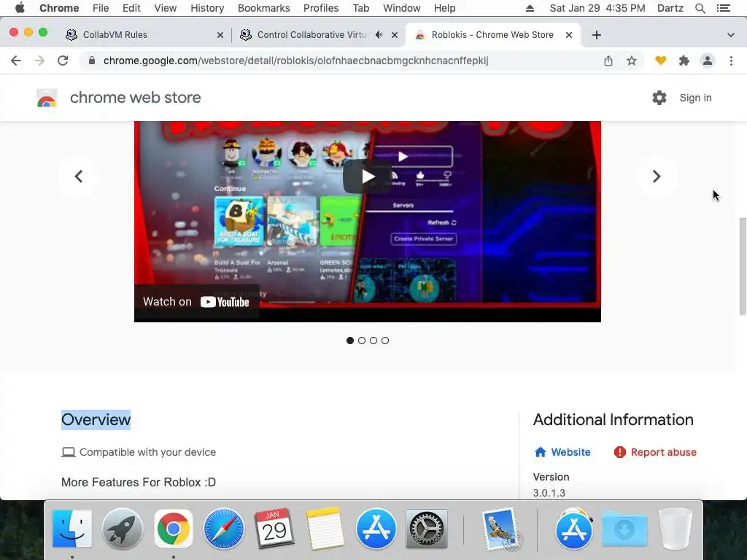Click the date and time in menu bar
747x560 pixels.
[x=597, y=8]
